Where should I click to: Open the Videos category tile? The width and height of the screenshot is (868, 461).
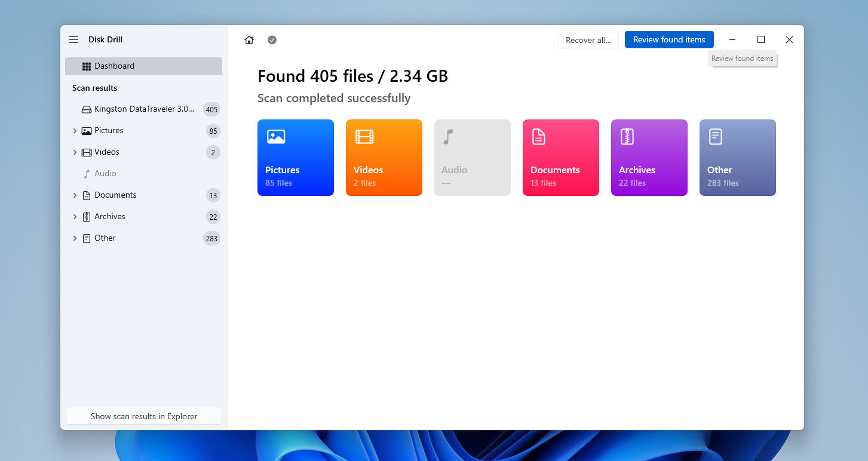coord(384,158)
